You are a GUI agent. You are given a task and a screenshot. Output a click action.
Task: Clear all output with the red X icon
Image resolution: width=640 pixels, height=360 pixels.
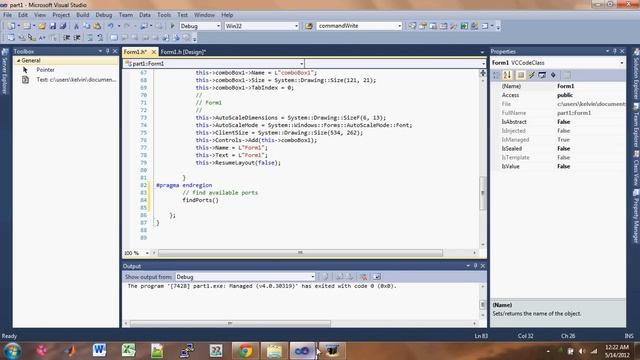(x=363, y=277)
